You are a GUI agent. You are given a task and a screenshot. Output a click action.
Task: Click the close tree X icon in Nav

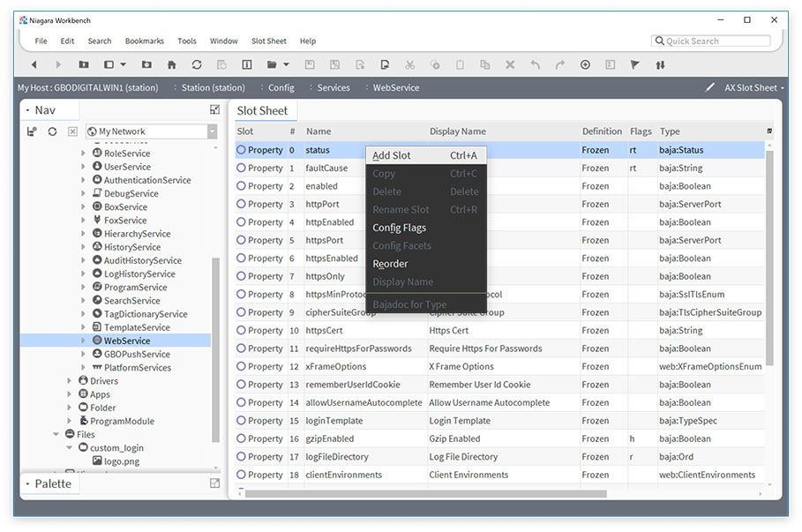coord(72,131)
